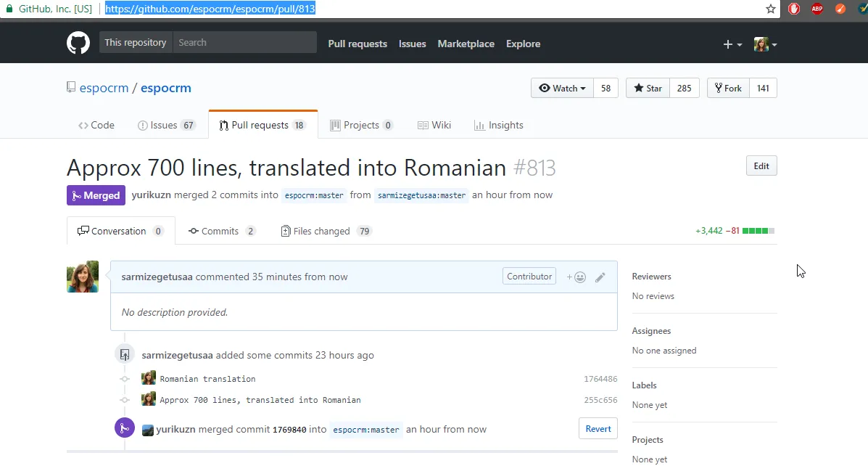Open the red shield extension icon

click(x=794, y=9)
